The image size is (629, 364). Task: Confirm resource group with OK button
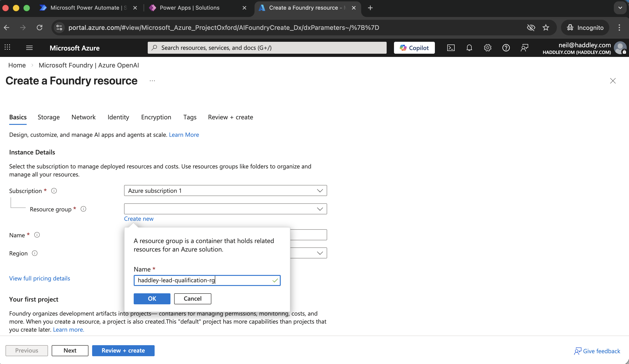pyautogui.click(x=152, y=299)
